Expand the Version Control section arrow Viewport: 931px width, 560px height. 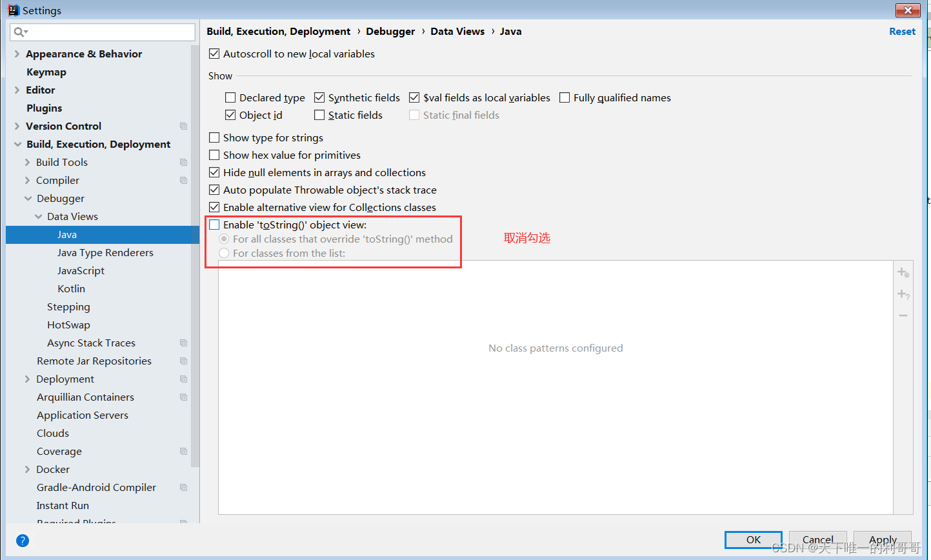pos(17,126)
